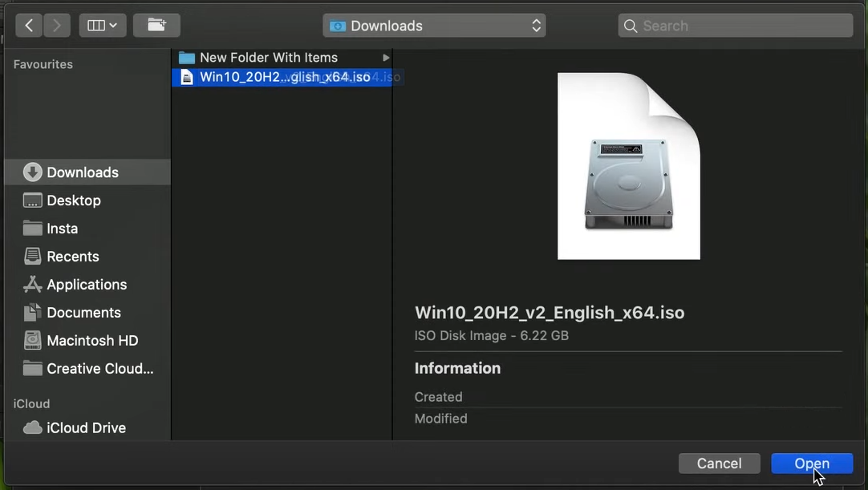Click the Win10_20H2_v2_English_x64.iso preview title
The image size is (868, 490).
[550, 313]
